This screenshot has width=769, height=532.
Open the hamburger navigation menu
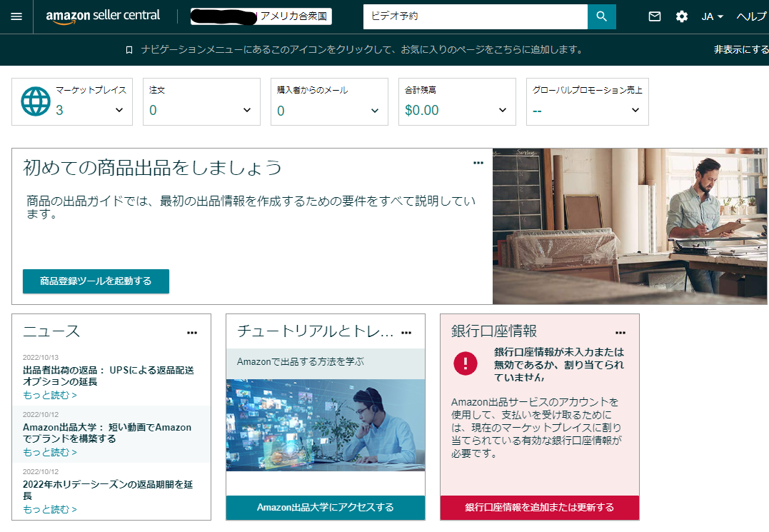coord(16,16)
